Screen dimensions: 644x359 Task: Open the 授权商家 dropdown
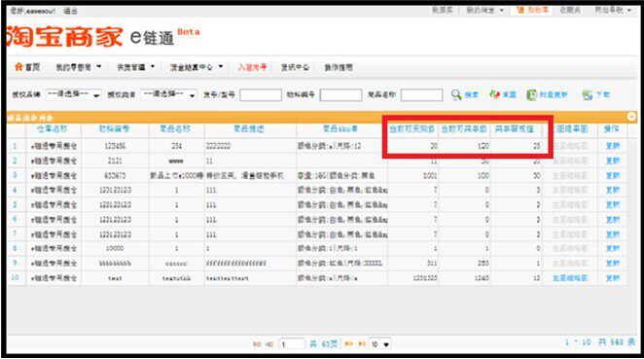(x=168, y=95)
